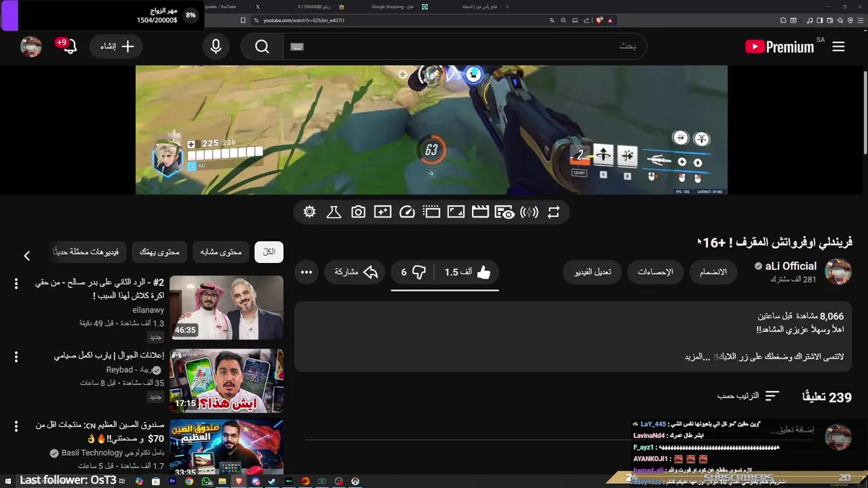Image resolution: width=868 pixels, height=488 pixels.
Task: Share the video via مشاركة button
Action: [x=356, y=272]
